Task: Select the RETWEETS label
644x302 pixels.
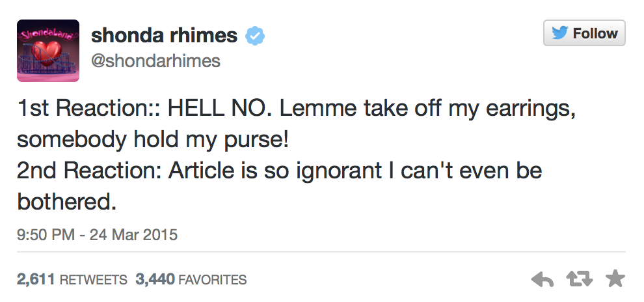Action: pos(93,281)
